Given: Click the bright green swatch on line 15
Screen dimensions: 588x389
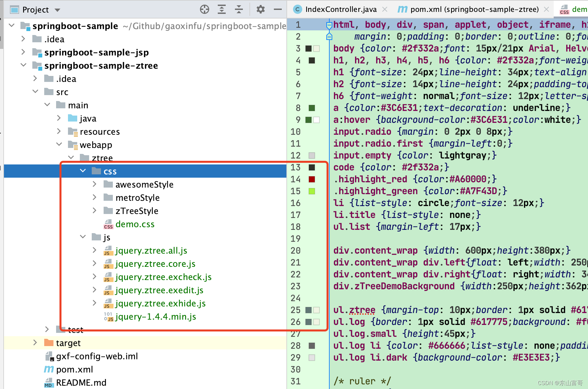Looking at the screenshot, I should click(312, 191).
